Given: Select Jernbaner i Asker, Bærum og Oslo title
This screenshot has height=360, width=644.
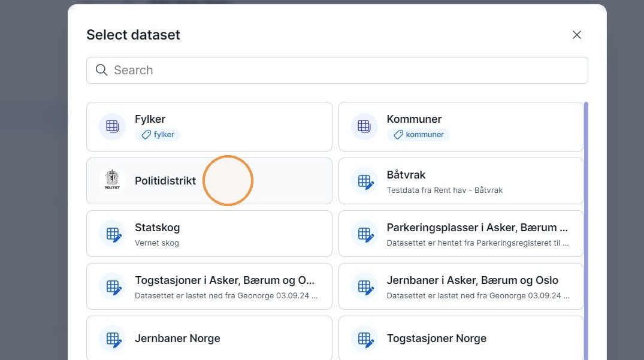Looking at the screenshot, I should [x=472, y=280].
